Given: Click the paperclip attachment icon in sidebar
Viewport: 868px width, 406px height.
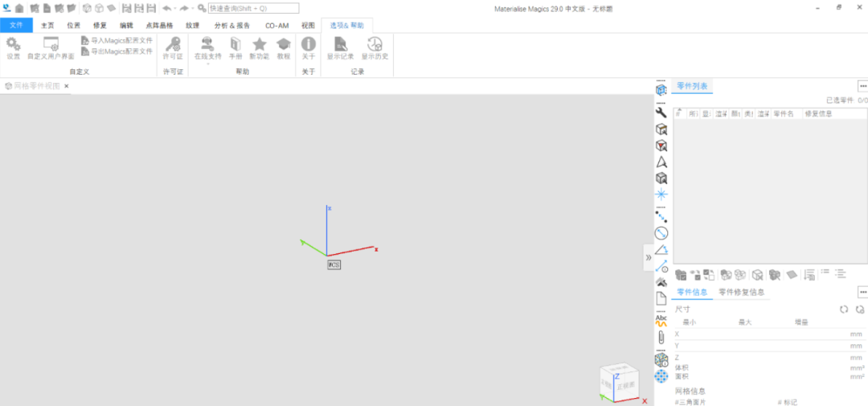Looking at the screenshot, I should 661,338.
